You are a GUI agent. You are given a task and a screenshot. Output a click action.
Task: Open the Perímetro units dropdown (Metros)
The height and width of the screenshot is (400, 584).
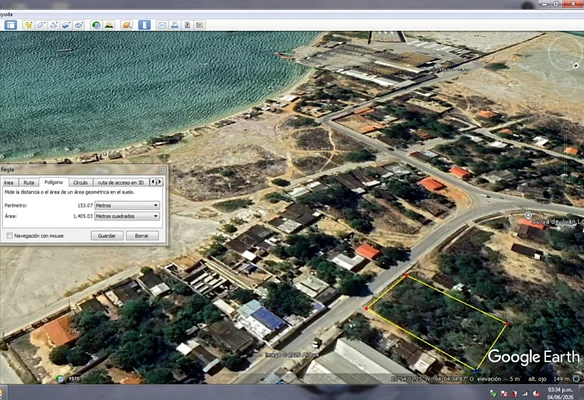pos(127,205)
